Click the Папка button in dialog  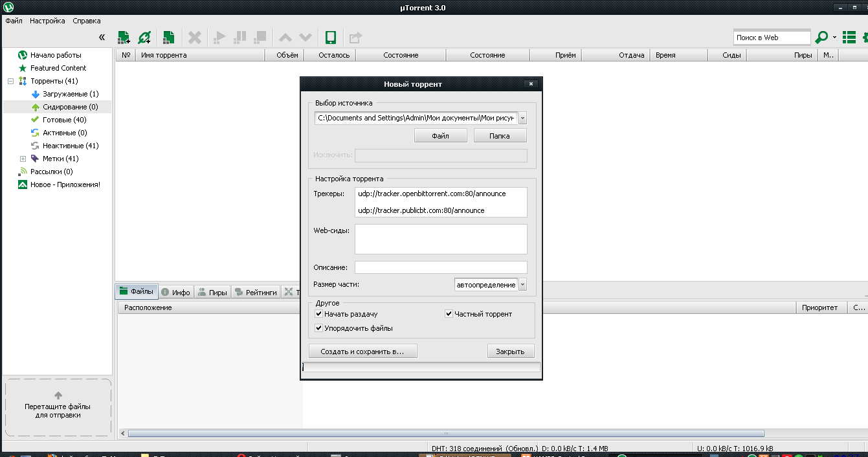pos(500,136)
